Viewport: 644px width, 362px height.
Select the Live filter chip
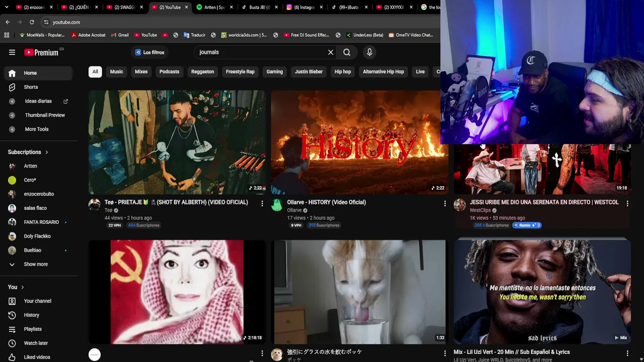tap(420, 71)
